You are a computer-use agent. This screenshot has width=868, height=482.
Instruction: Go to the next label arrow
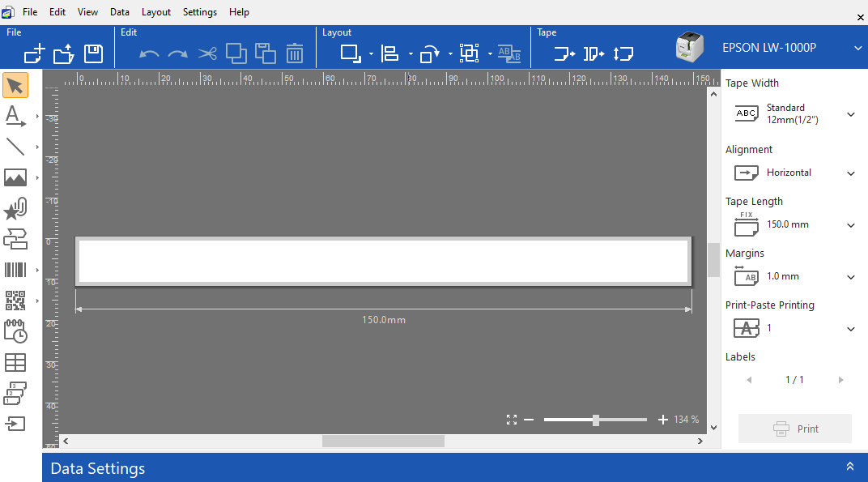(x=840, y=380)
